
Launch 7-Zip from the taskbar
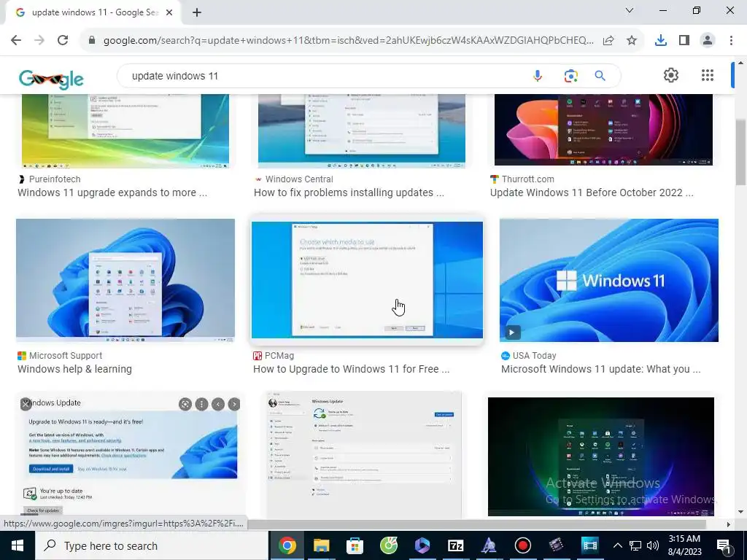click(455, 545)
